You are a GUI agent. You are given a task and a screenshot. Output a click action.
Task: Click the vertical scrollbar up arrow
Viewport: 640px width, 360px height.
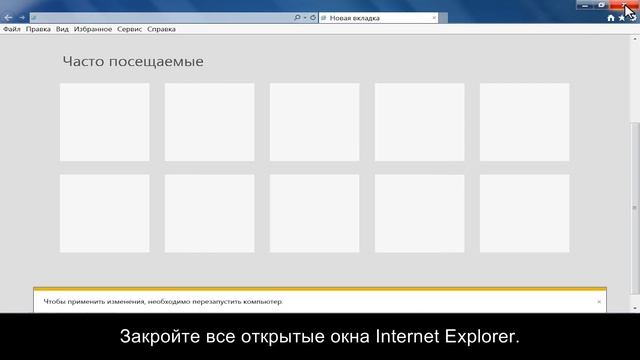coord(635,39)
